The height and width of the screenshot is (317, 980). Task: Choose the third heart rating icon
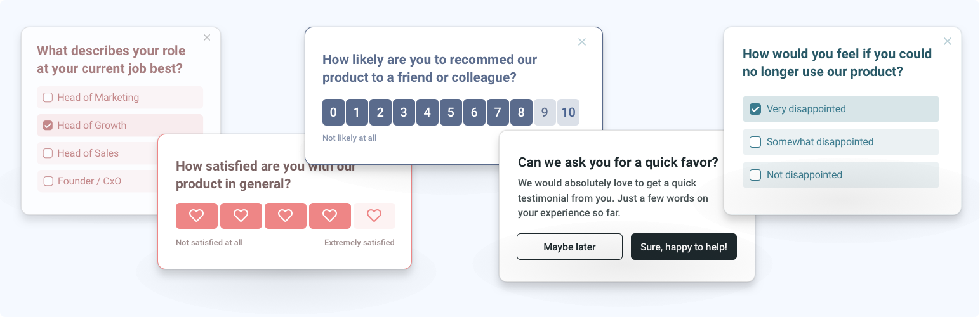(x=285, y=216)
